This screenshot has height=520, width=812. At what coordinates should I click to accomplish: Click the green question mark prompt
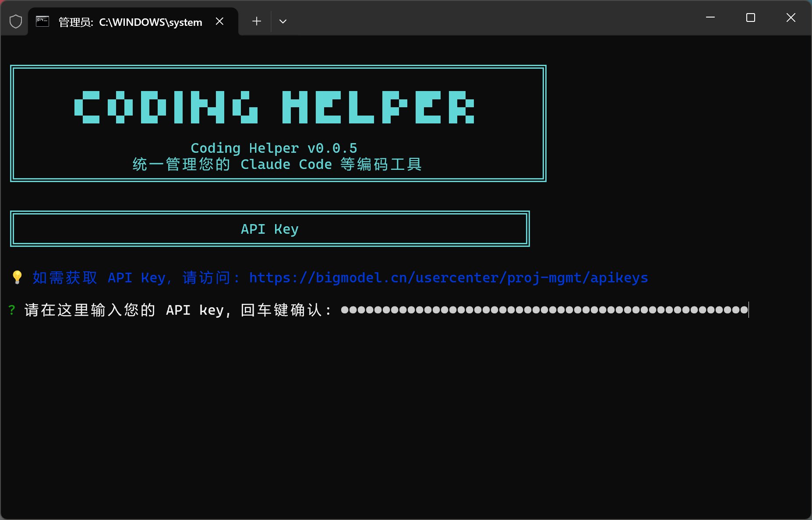click(x=12, y=310)
